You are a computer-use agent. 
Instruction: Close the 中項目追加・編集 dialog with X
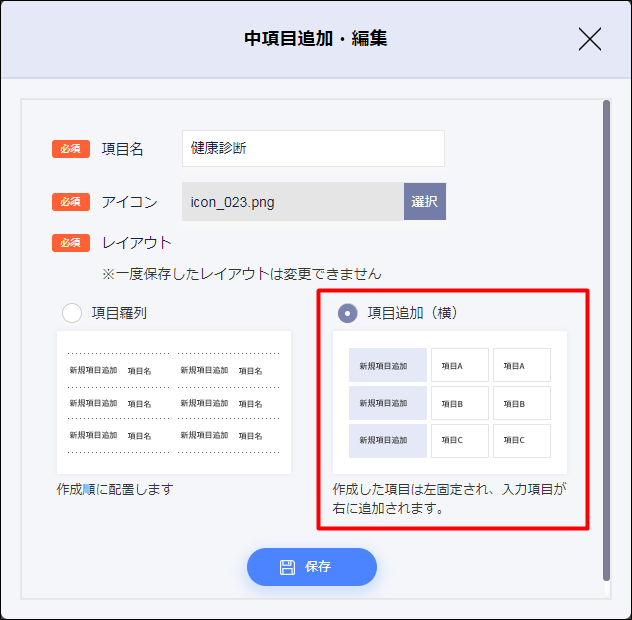(590, 39)
